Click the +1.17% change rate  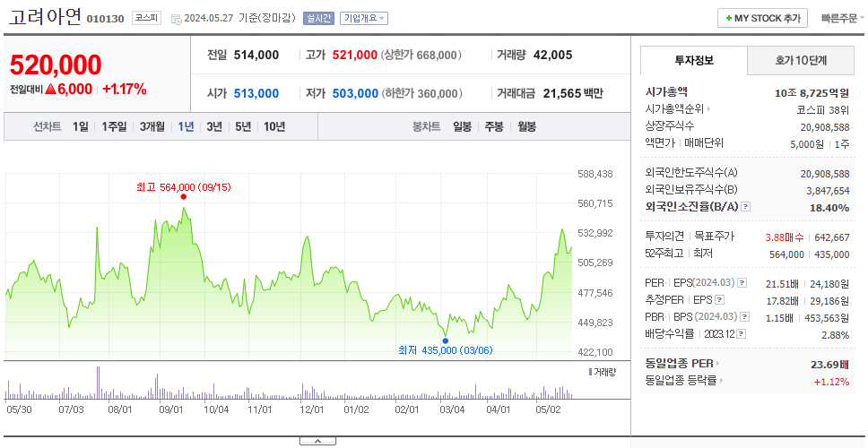125,89
